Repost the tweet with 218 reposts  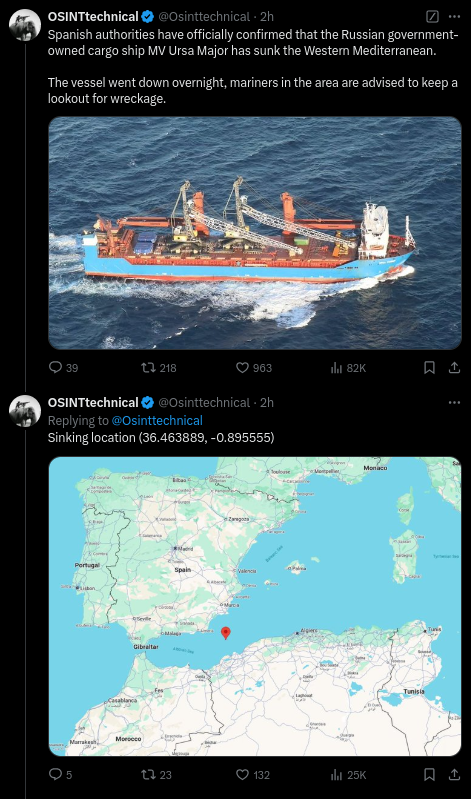147,367
